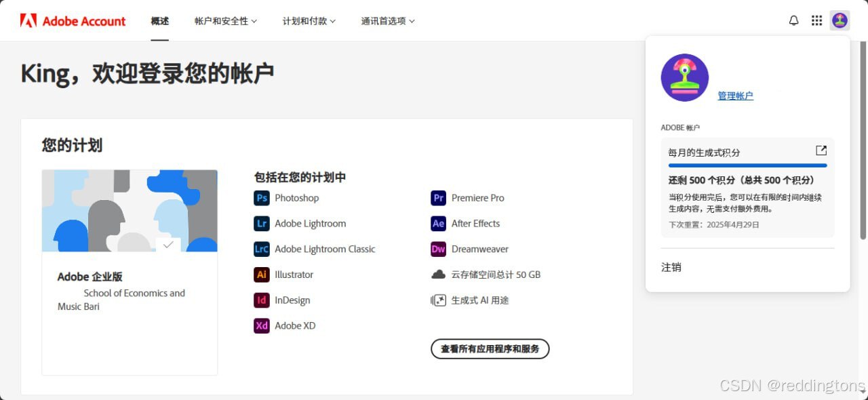Click the generative AI usage icon
This screenshot has height=400, width=868.
(439, 300)
